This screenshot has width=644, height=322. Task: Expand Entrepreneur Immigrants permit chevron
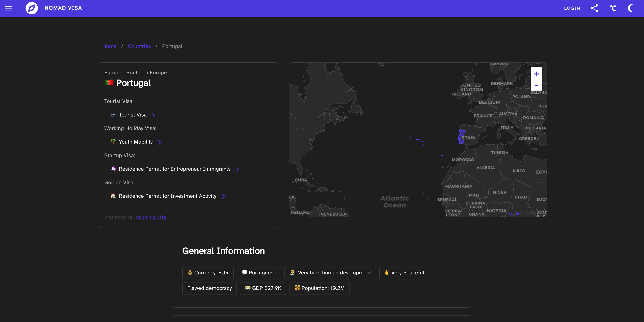click(237, 169)
